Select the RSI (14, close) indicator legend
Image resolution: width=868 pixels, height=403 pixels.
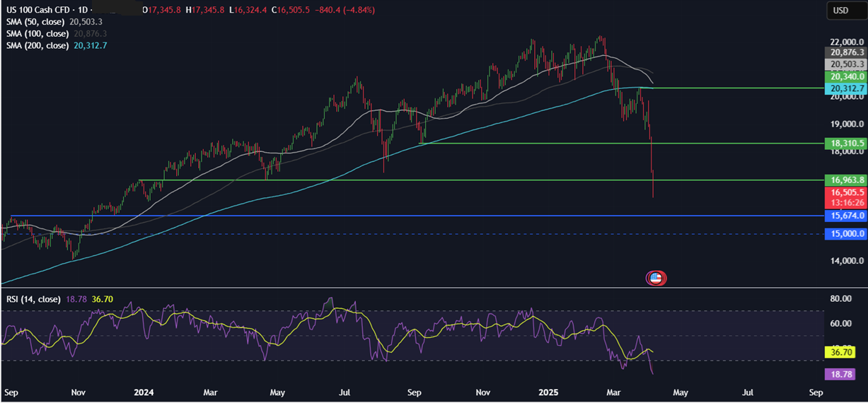click(x=33, y=300)
